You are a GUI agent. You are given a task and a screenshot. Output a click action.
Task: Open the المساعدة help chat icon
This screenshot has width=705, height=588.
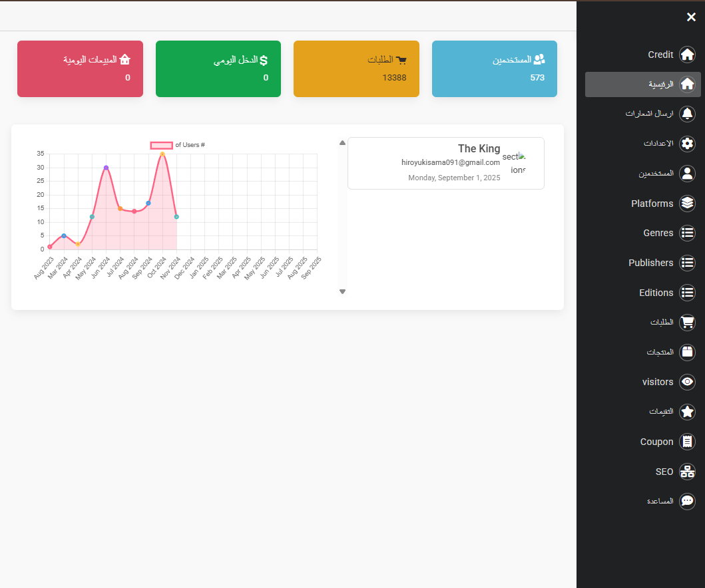(x=687, y=501)
